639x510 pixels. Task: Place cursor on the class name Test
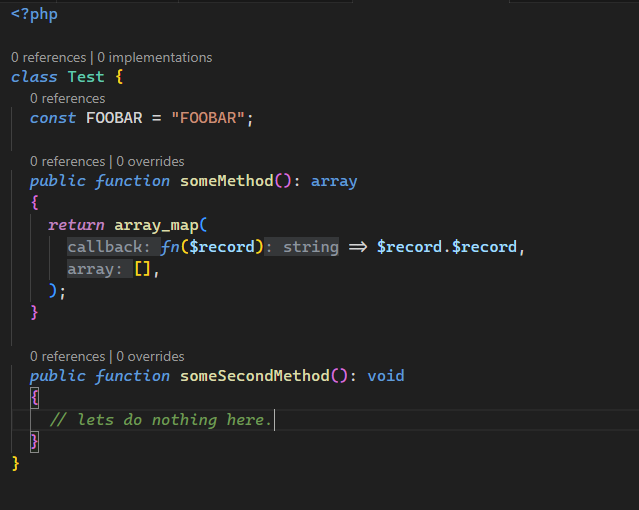pos(86,77)
